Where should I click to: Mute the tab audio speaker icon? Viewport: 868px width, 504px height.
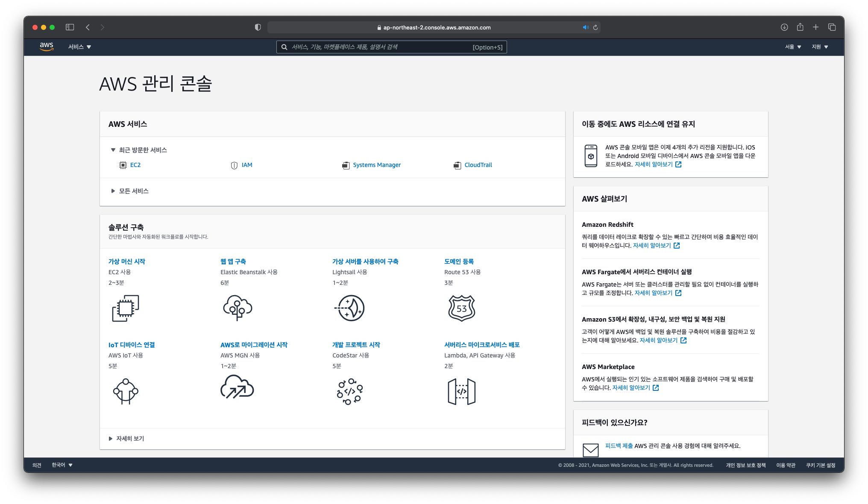click(585, 27)
